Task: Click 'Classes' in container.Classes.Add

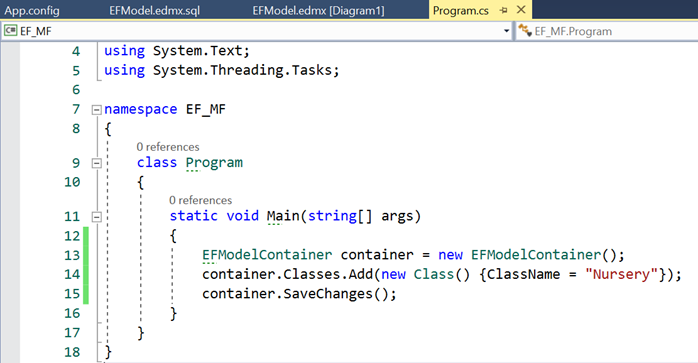Action: click(312, 274)
